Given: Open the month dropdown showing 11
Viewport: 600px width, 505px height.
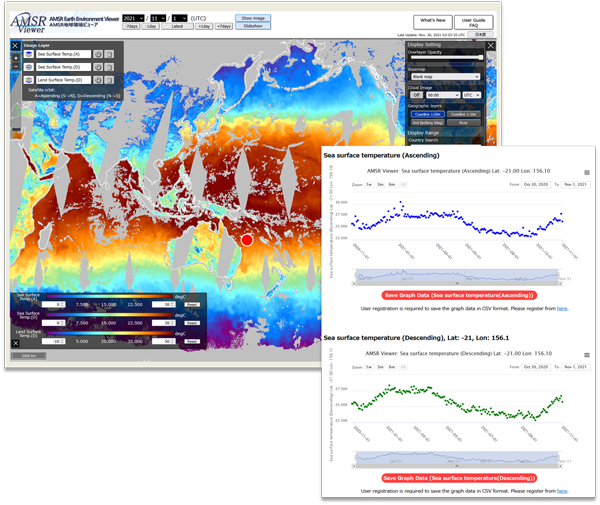Looking at the screenshot, I should click(x=158, y=18).
